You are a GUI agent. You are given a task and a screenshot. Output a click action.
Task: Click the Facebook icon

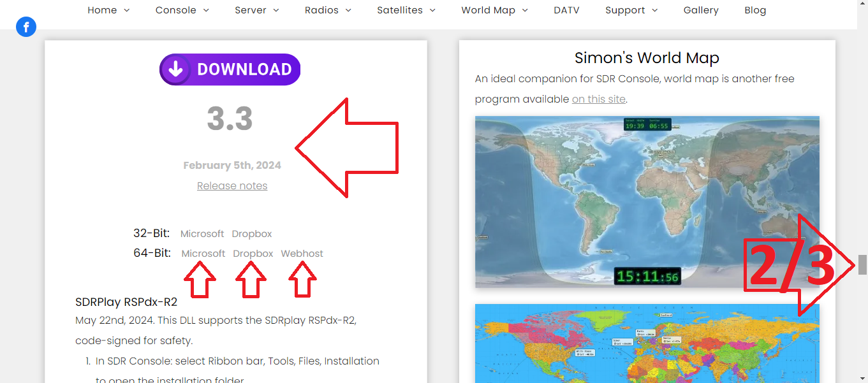pyautogui.click(x=26, y=27)
